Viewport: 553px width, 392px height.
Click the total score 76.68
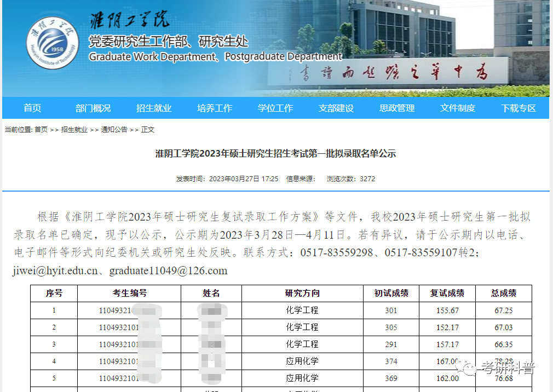(x=504, y=379)
